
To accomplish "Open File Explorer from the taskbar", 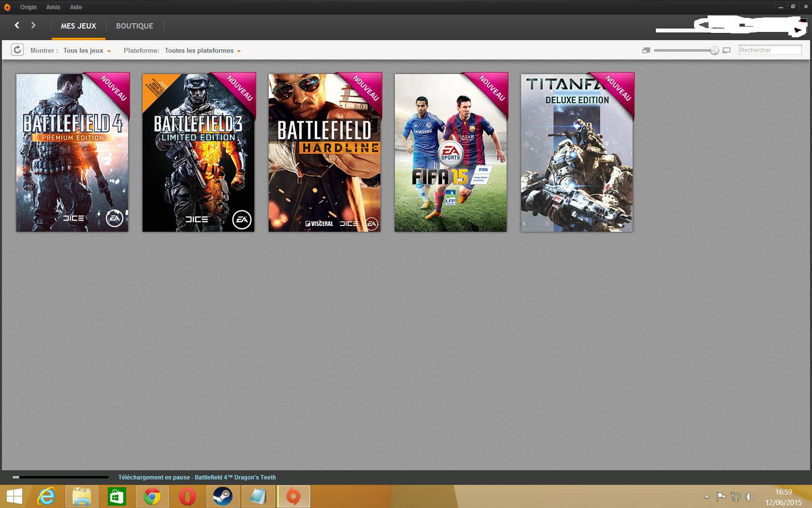I will click(82, 497).
